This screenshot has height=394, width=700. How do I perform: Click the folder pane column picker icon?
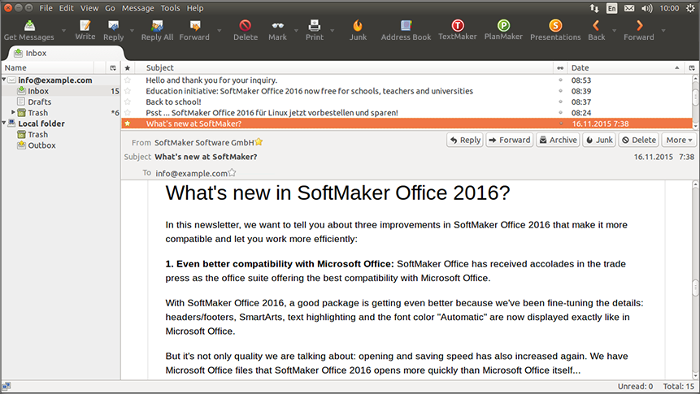coord(113,68)
